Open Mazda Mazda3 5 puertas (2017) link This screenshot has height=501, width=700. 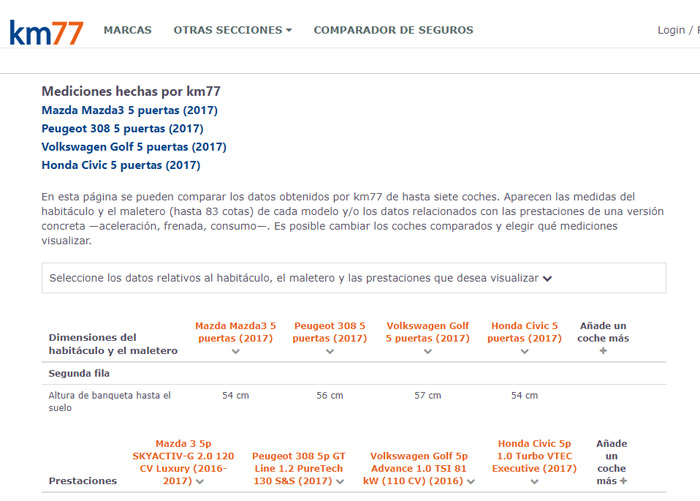(x=129, y=111)
